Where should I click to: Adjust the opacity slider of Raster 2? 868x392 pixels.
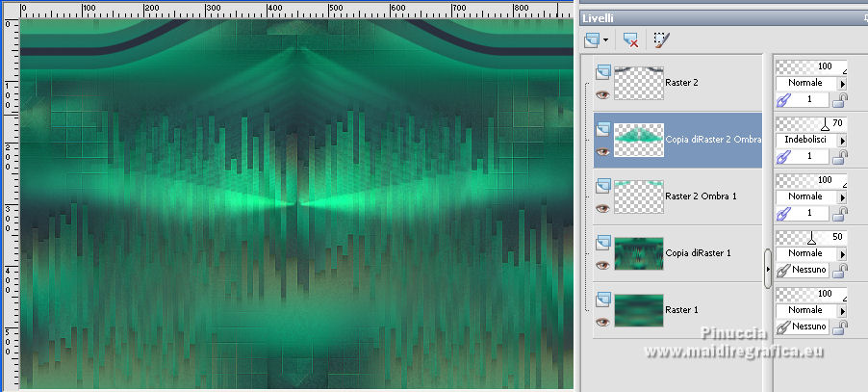pos(811,67)
